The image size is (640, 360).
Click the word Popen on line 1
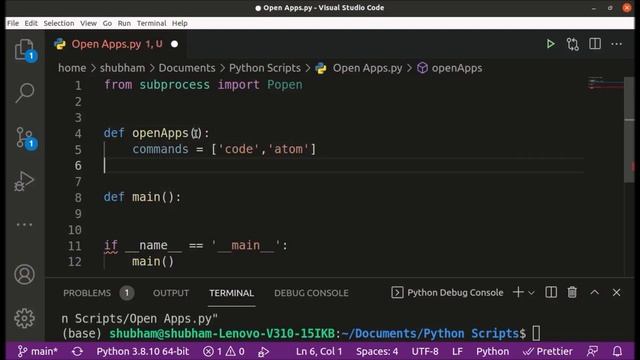pos(285,85)
